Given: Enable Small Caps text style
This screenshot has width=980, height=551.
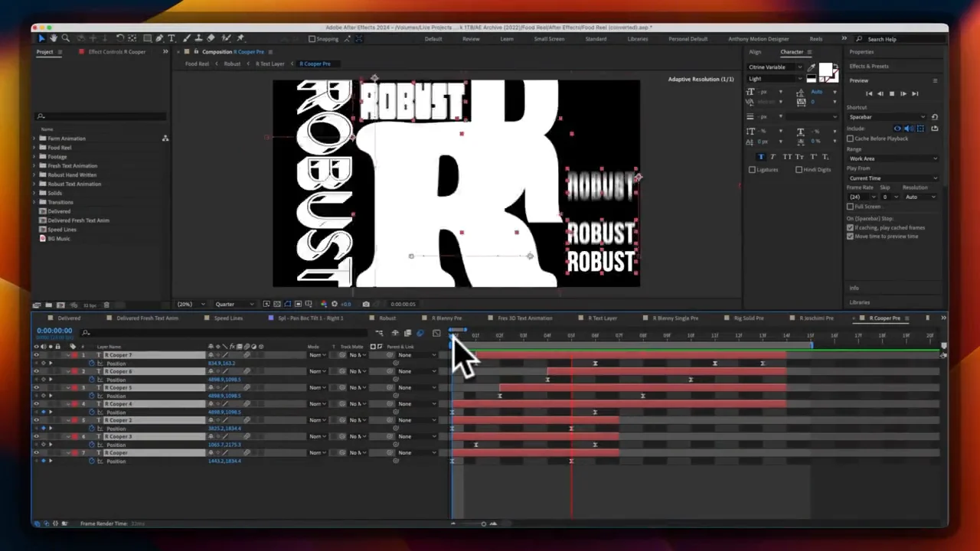Looking at the screenshot, I should (799, 157).
